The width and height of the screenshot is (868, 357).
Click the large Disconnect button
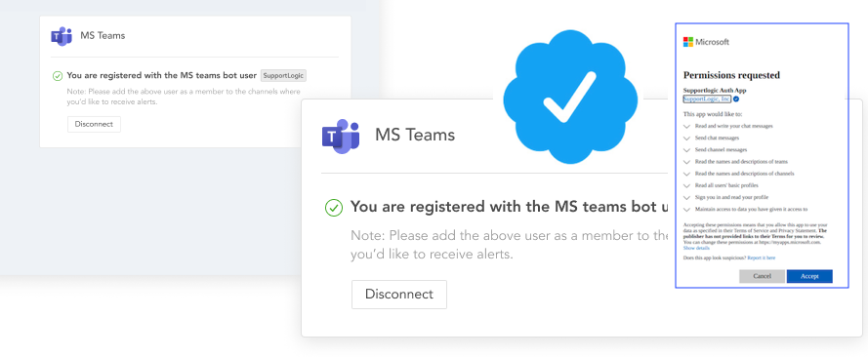(x=399, y=294)
